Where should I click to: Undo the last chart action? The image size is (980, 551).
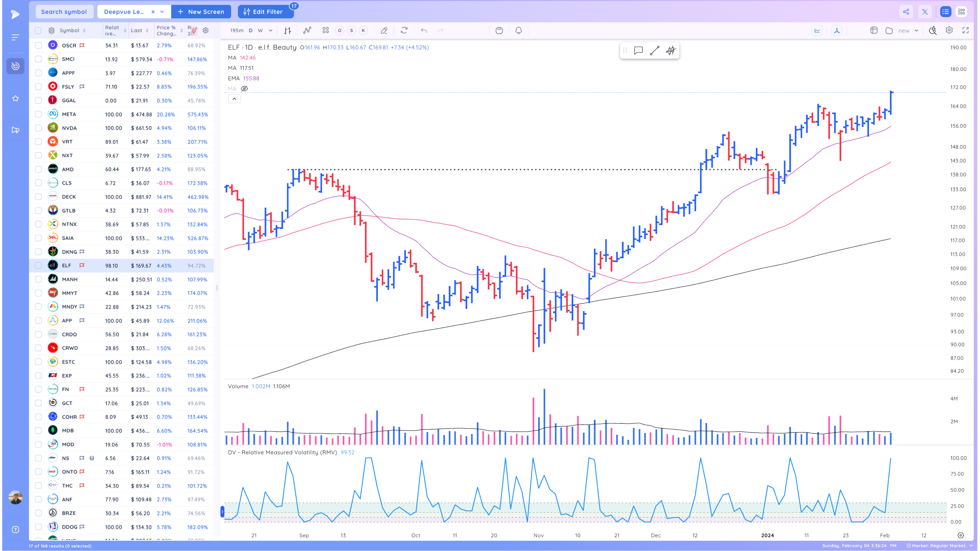tap(424, 31)
